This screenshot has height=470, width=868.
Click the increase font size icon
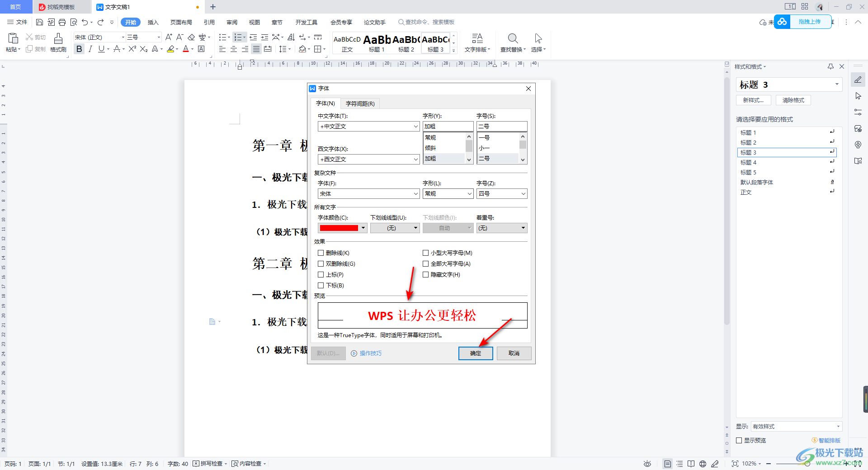(x=169, y=37)
